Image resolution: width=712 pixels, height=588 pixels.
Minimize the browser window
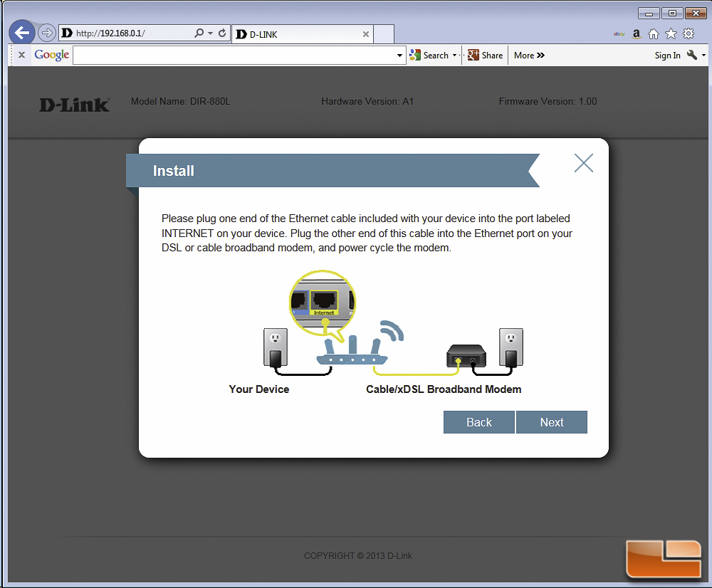point(649,13)
